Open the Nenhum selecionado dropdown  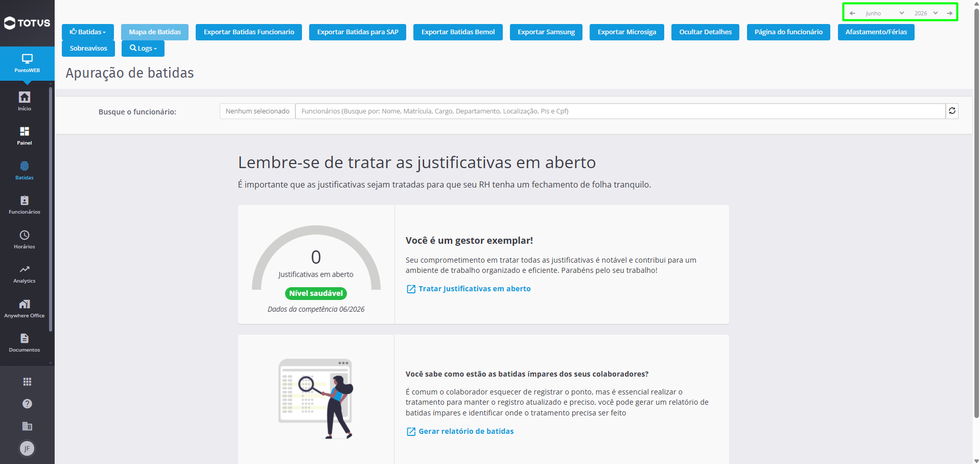tap(258, 111)
